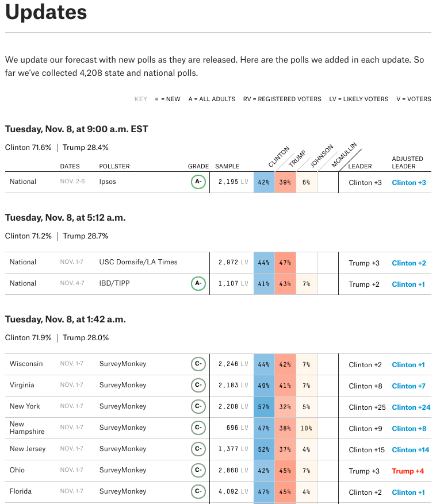
Task: Click the A- grade badge for Ipsos
Action: pos(198,182)
